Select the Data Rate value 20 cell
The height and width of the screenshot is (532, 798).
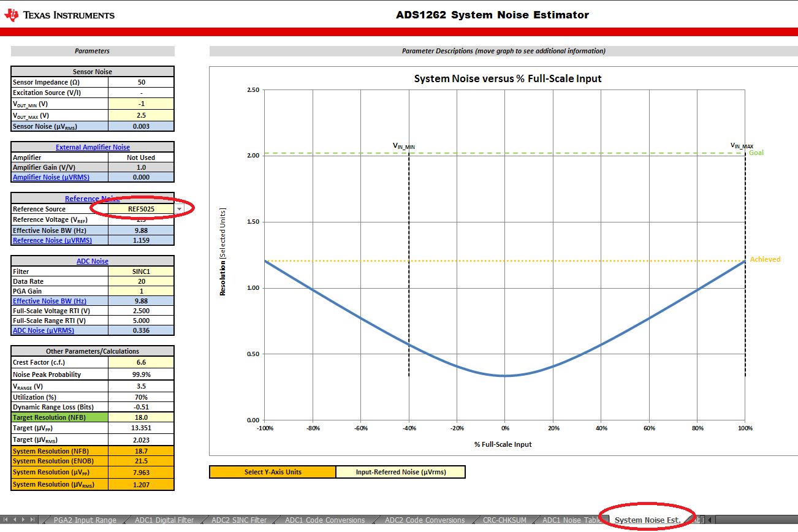pos(141,281)
